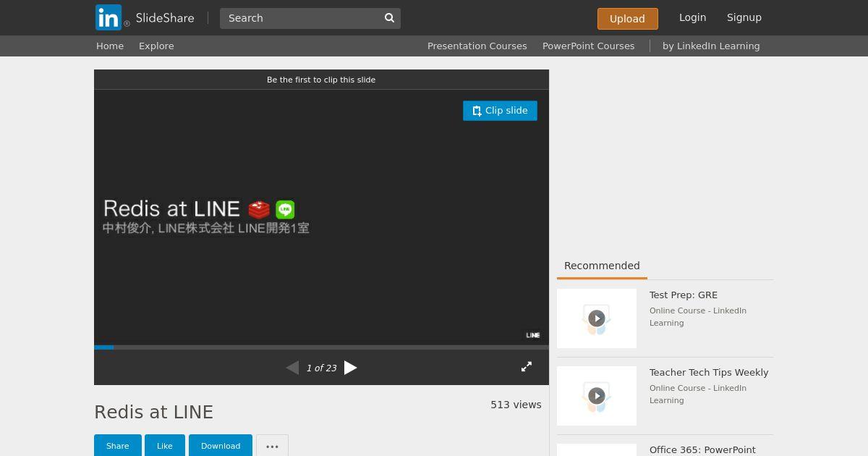Click the Like button
868x456 pixels.
click(x=165, y=446)
